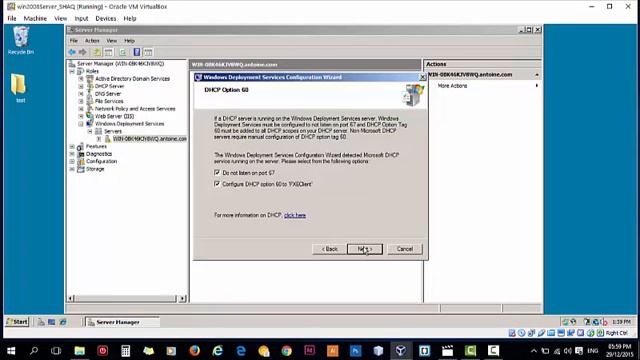Viewport: 640px width, 360px height.
Task: Click right arrow of tree horizontal scrollbar
Action: coord(182,298)
